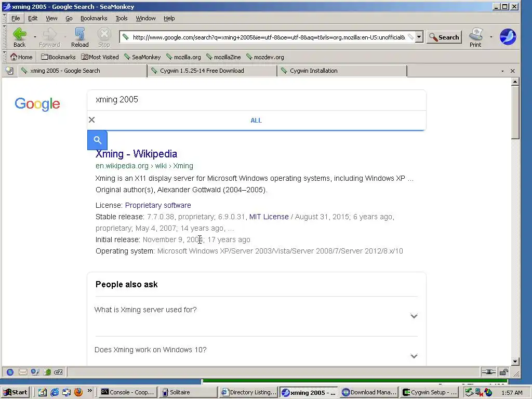Click the page proxy icon in address bar
Screen dimensions: 532x399
(126, 37)
